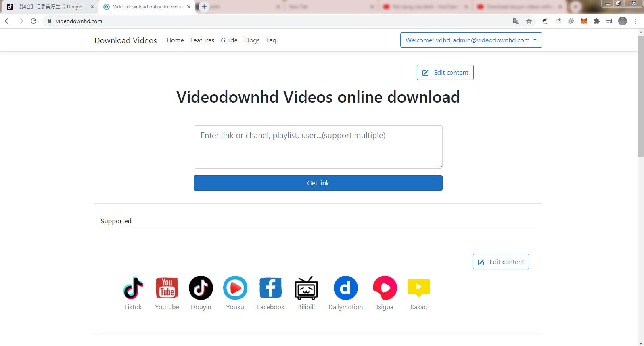Click the Kakao platform icon
The width and height of the screenshot is (644, 346).
pyautogui.click(x=419, y=288)
